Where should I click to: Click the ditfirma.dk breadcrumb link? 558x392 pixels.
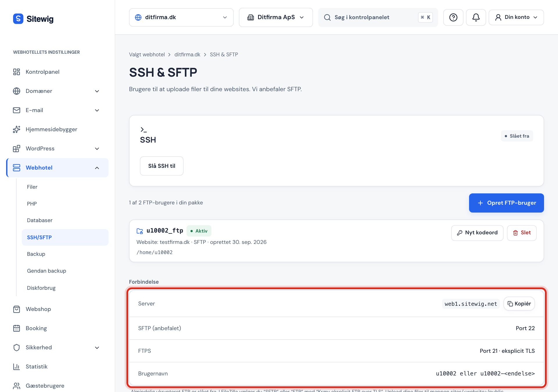[x=187, y=55]
